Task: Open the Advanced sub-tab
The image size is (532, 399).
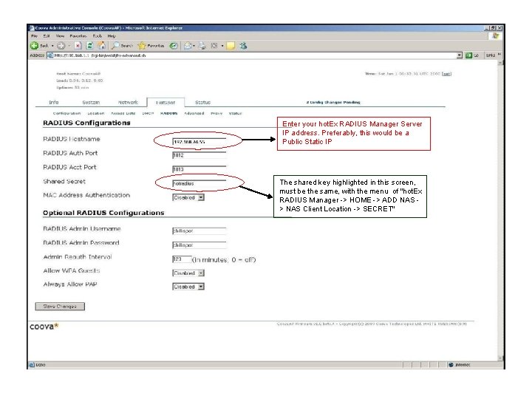Action: click(194, 113)
